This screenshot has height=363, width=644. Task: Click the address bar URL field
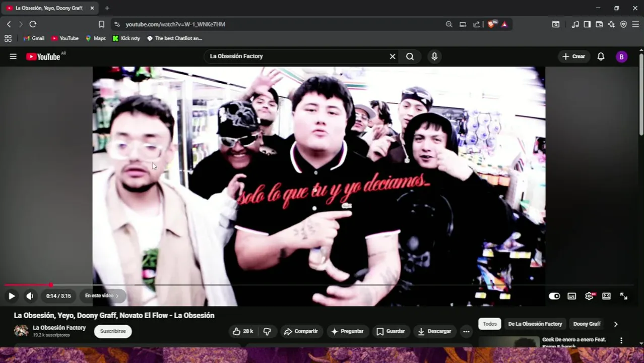click(x=282, y=24)
